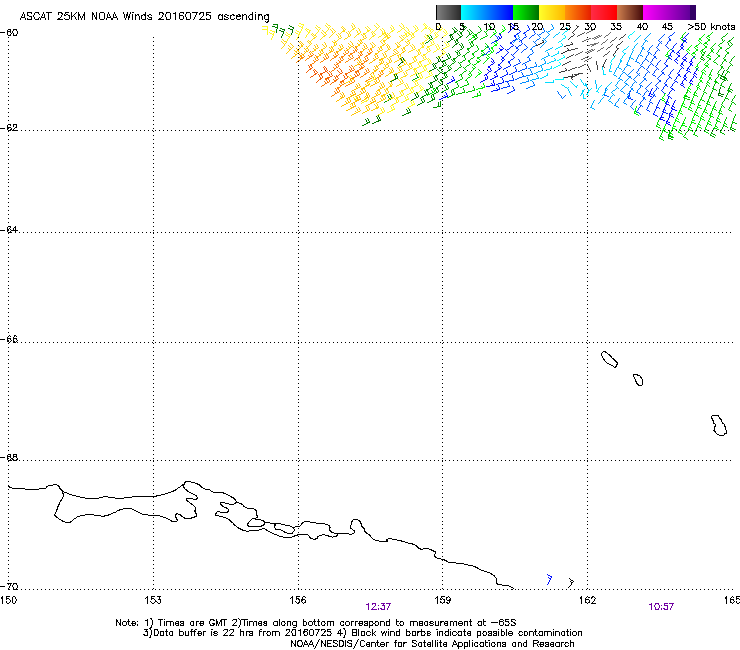Click the longitude label 150
Screen dimensions: 740x650
(8, 600)
